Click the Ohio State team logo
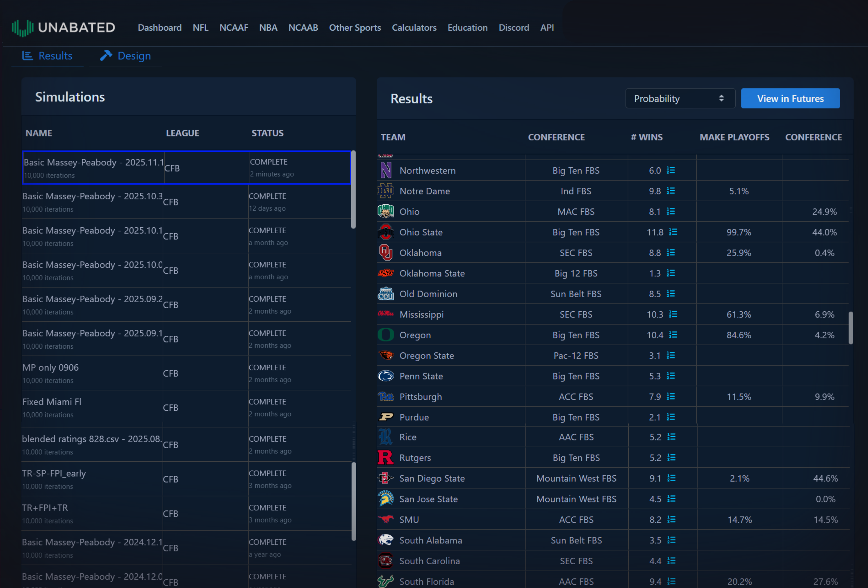 (385, 232)
